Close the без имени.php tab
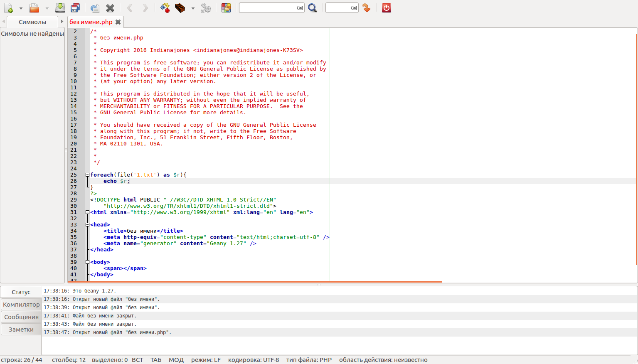The height and width of the screenshot is (364, 638). (118, 22)
